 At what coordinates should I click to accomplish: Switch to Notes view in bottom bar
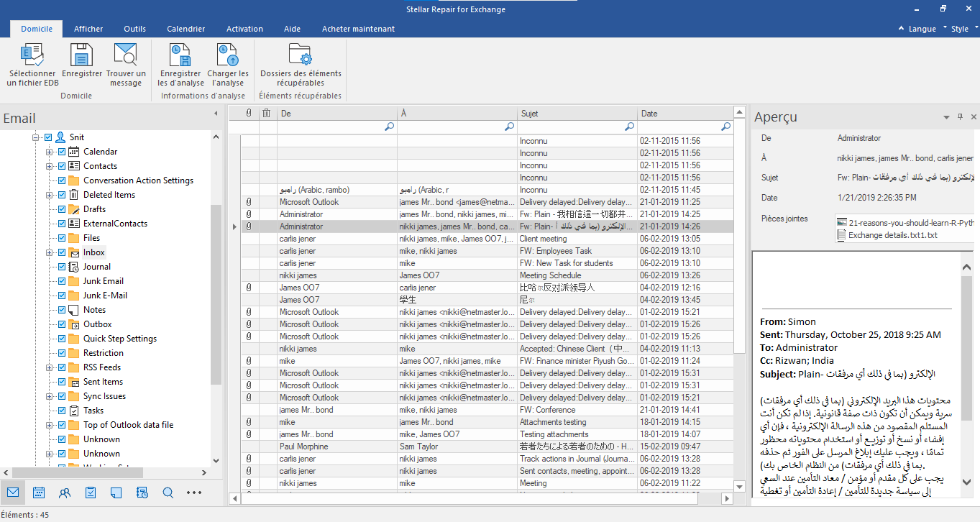coord(116,493)
